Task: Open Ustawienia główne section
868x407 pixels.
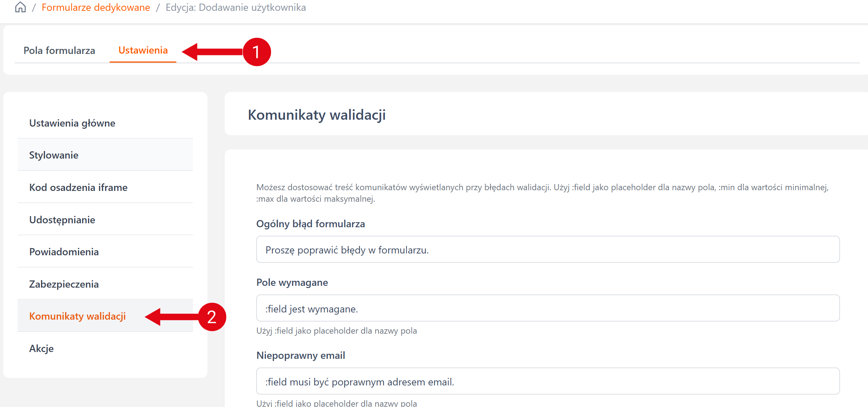Action: (x=72, y=123)
